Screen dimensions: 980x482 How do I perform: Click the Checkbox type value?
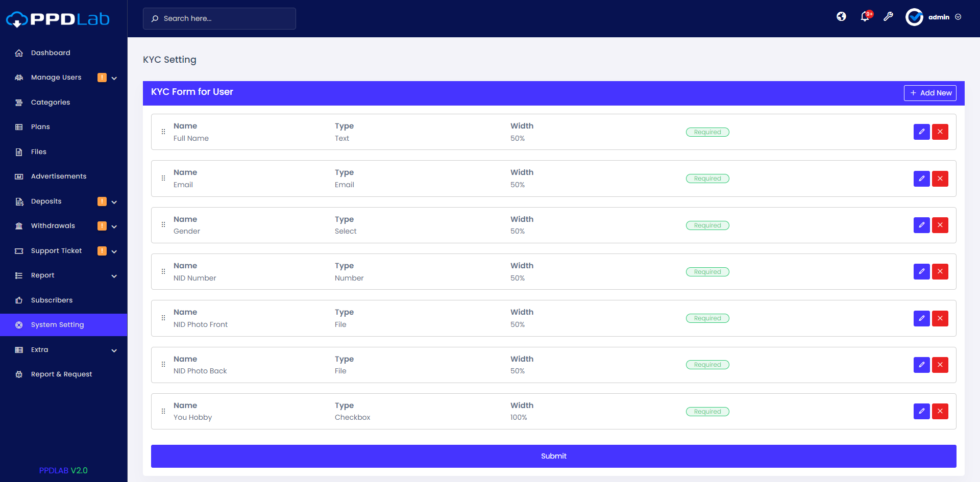[352, 417]
